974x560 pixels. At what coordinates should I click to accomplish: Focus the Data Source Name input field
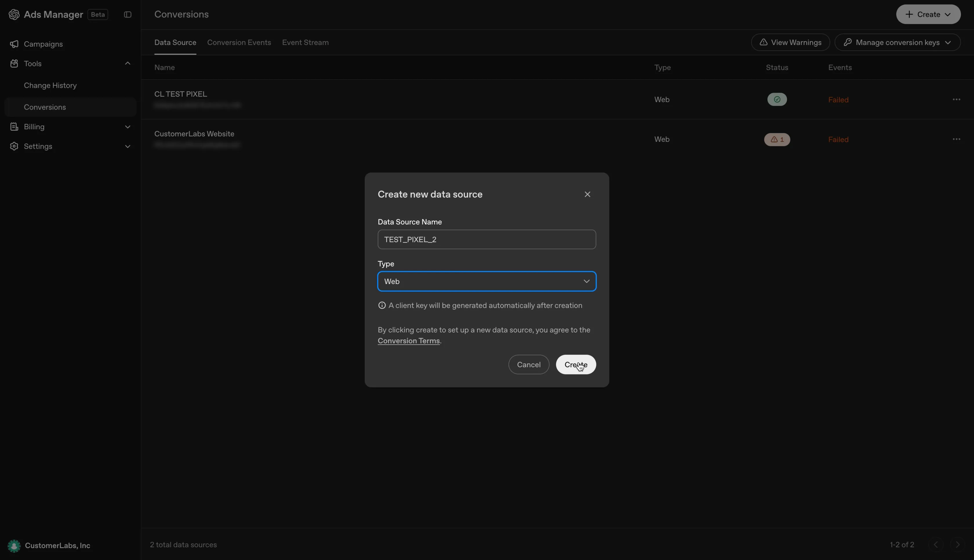pos(487,239)
